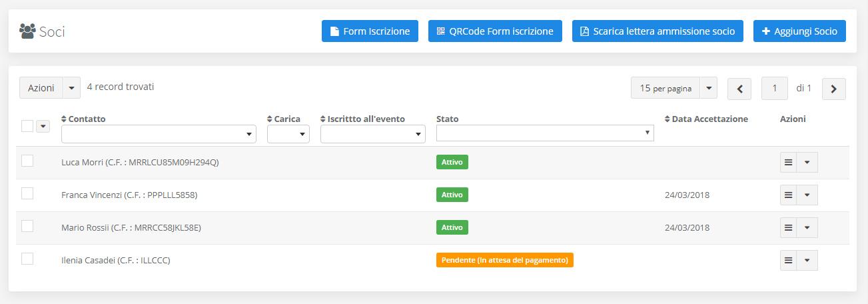The height and width of the screenshot is (304, 868).
Task: Open the selection options caret beside header checkbox
Action: (43, 127)
